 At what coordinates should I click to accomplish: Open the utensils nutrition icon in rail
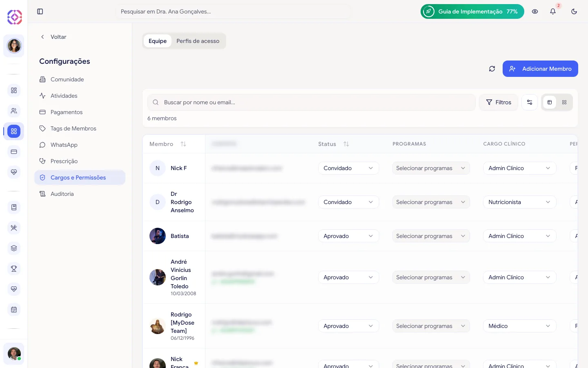click(x=14, y=228)
